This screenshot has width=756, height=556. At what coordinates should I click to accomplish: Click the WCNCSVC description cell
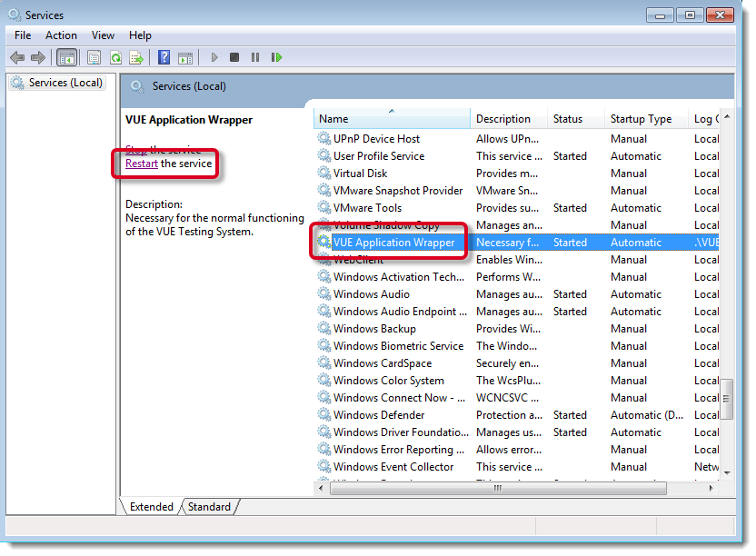tap(507, 398)
